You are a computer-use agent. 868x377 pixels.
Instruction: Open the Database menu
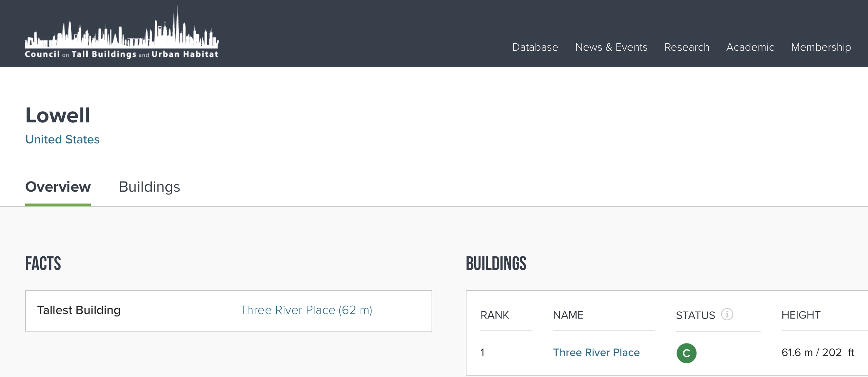(535, 47)
